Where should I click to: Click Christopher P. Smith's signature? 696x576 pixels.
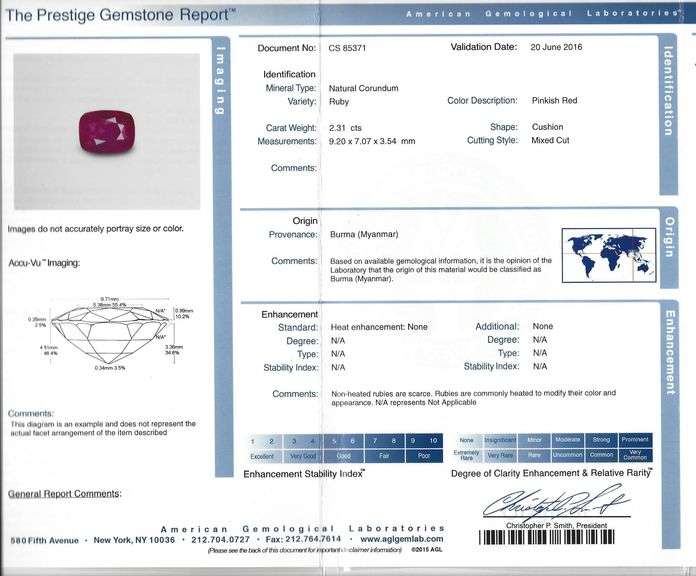[x=556, y=503]
